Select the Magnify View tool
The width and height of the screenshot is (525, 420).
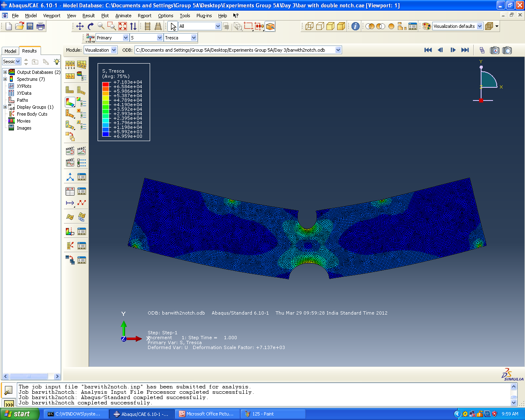(101, 26)
